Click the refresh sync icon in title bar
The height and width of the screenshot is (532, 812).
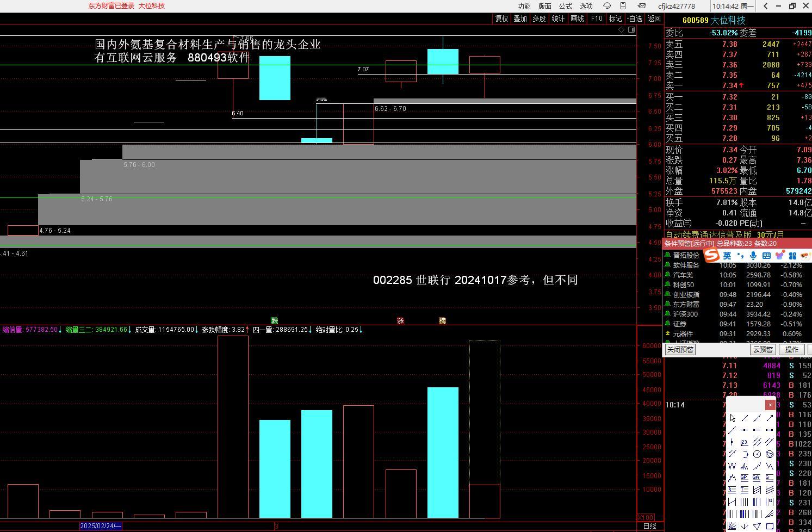pos(607,6)
